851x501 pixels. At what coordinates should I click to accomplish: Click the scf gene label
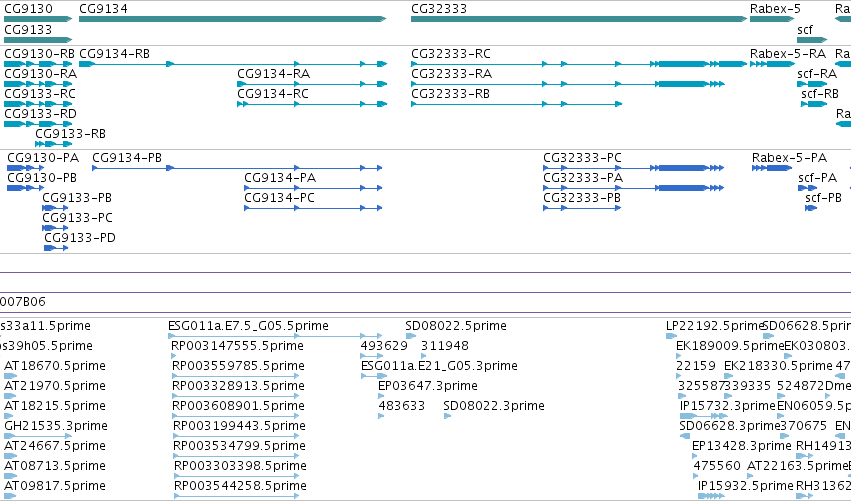pyautogui.click(x=805, y=29)
